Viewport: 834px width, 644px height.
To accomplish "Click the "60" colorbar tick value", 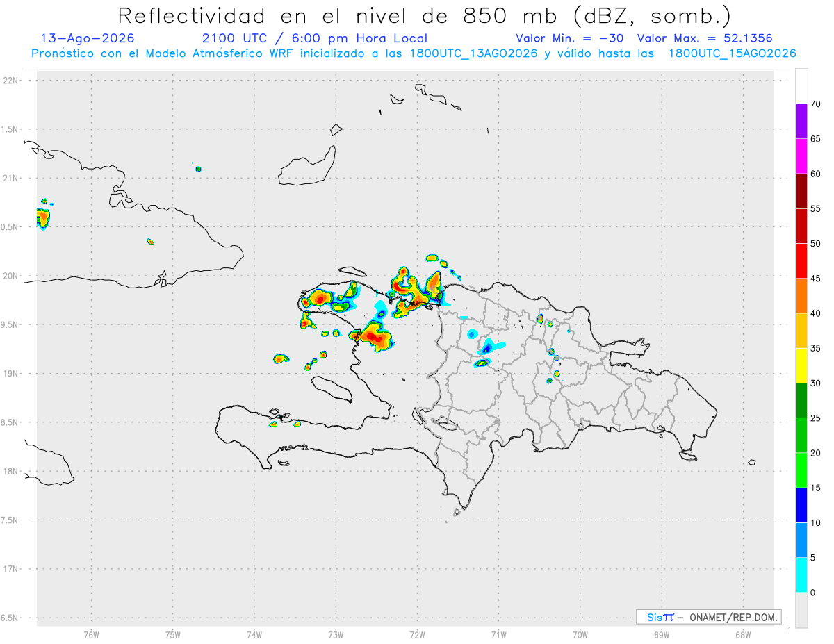I will point(815,174).
